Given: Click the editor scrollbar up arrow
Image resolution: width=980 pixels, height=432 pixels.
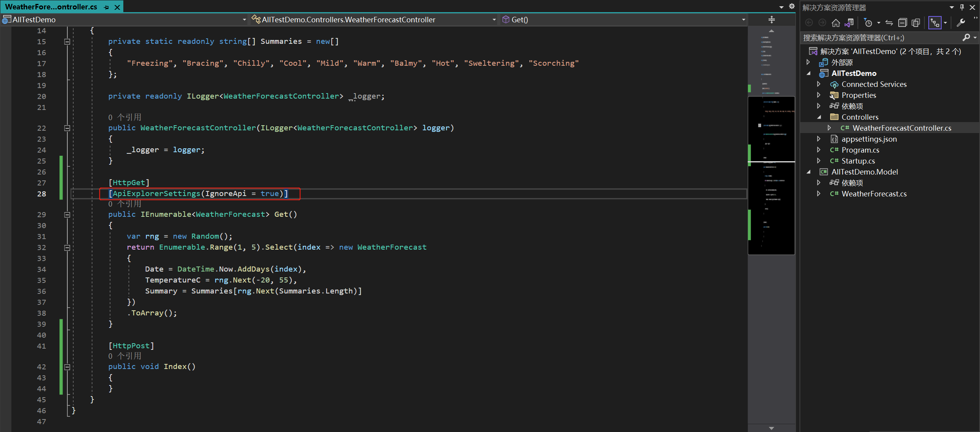Looking at the screenshot, I should point(771,31).
